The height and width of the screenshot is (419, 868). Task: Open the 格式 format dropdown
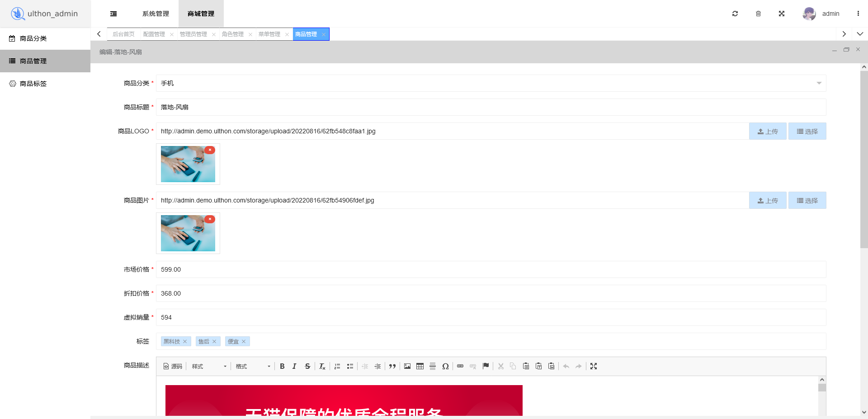point(253,366)
